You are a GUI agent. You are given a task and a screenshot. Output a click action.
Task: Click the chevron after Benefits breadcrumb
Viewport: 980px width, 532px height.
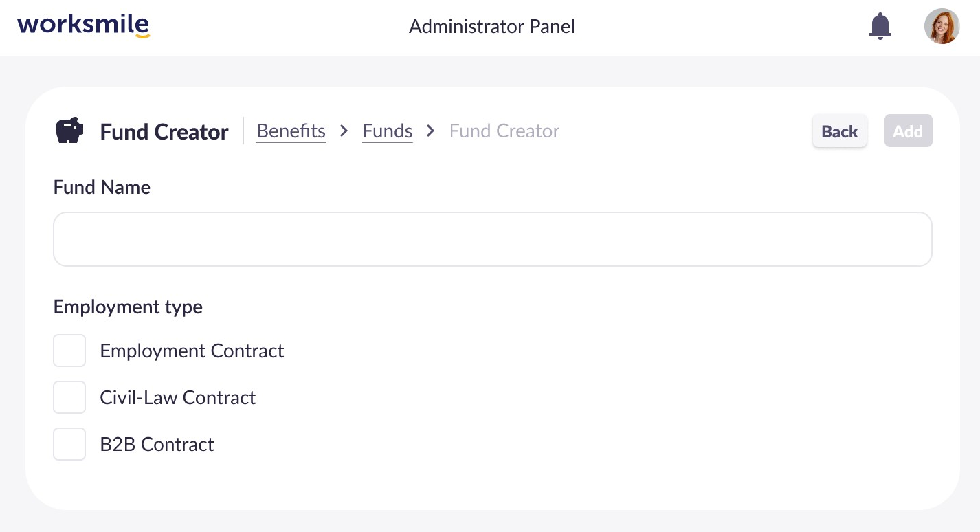[x=344, y=131]
